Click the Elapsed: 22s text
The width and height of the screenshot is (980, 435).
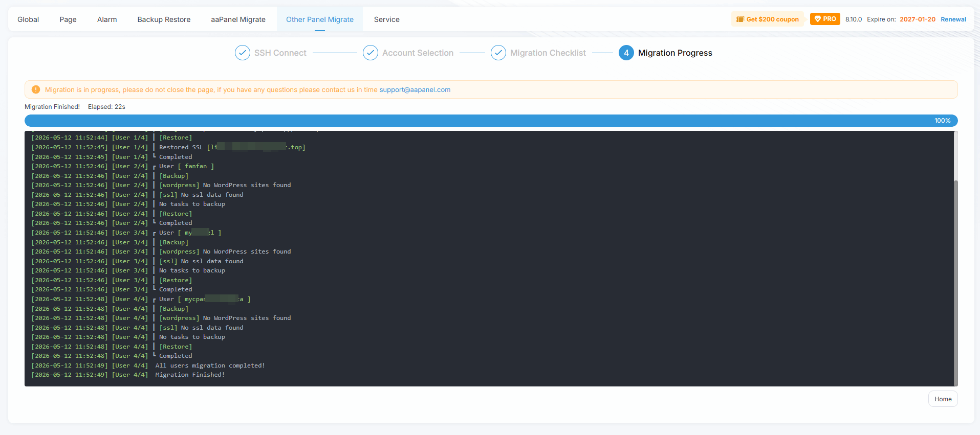pos(106,107)
